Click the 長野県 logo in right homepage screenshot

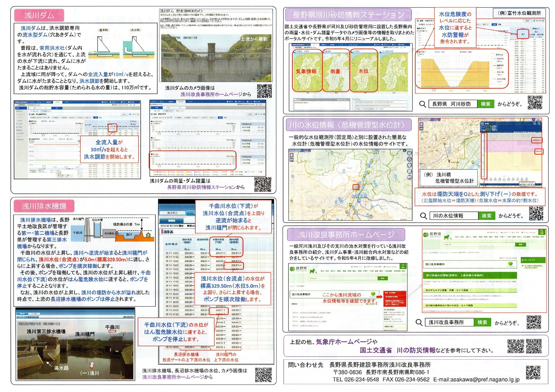[432, 234]
